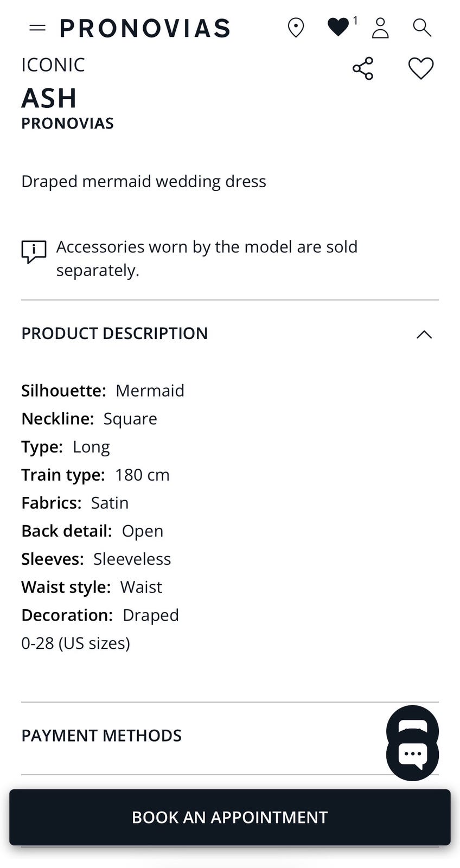The height and width of the screenshot is (868, 460).
Task: Click the Ash product title
Action: [x=49, y=98]
